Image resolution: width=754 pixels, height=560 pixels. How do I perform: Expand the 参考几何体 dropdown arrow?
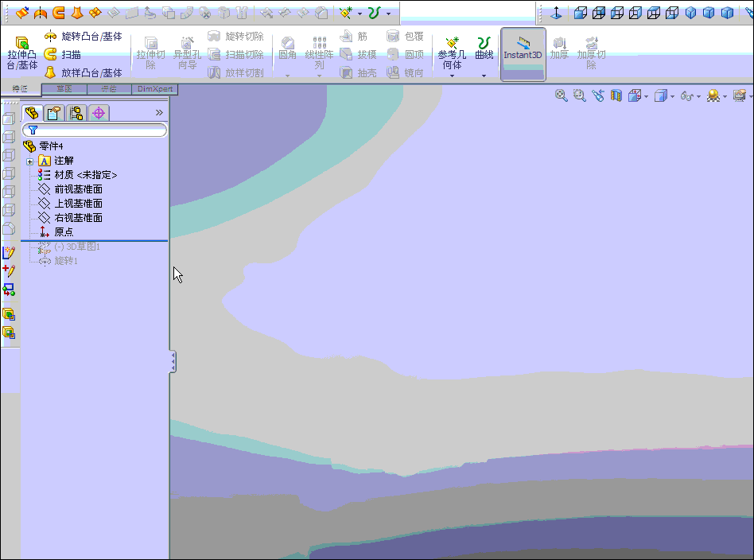[452, 76]
